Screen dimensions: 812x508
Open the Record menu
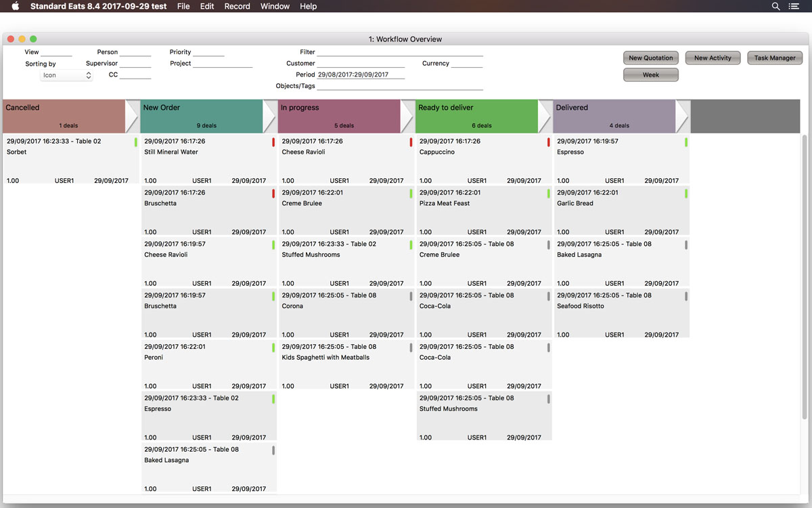click(x=237, y=6)
